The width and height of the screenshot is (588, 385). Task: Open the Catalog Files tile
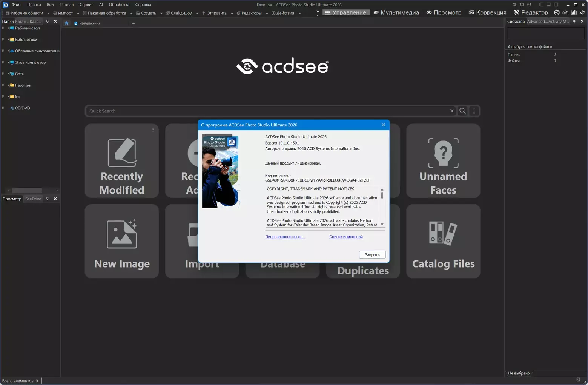click(x=443, y=241)
